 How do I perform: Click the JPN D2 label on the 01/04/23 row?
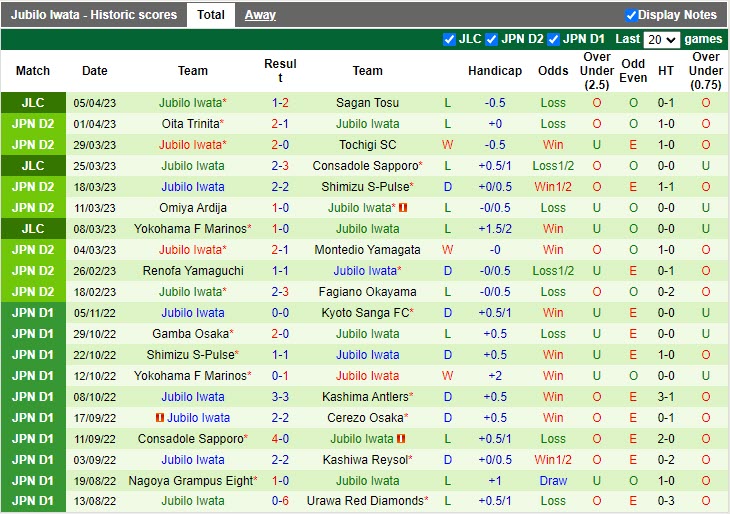click(33, 124)
